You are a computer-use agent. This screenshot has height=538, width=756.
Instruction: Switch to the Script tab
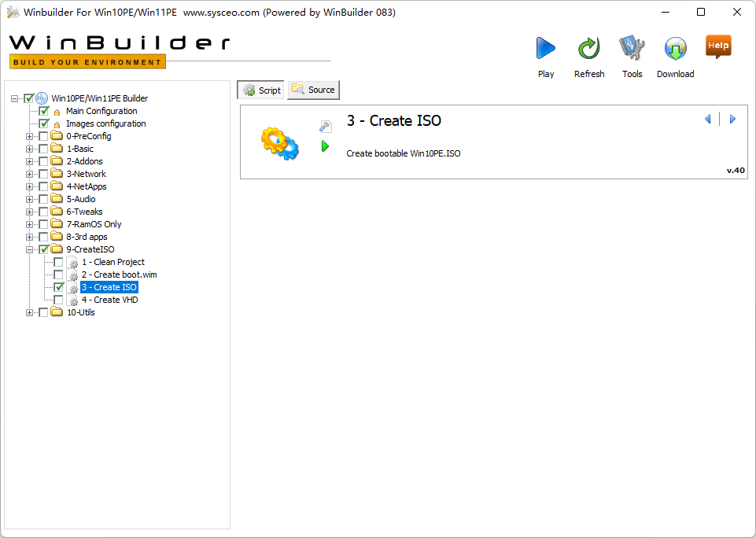point(261,90)
